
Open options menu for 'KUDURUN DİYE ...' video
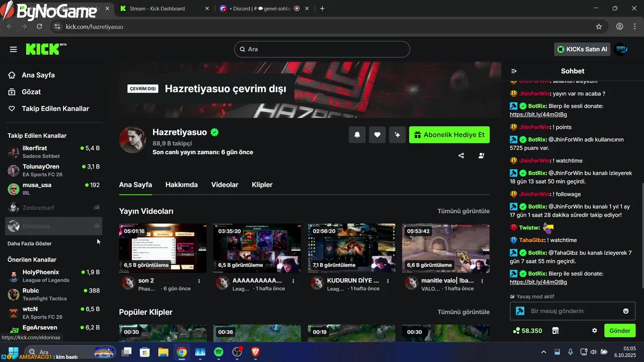[x=388, y=281]
